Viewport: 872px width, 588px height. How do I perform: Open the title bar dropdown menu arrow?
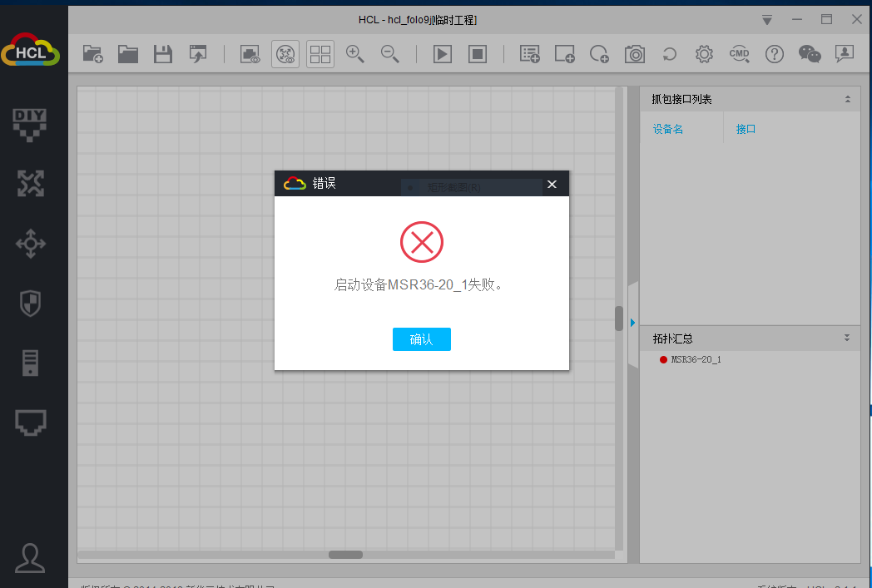[767, 19]
